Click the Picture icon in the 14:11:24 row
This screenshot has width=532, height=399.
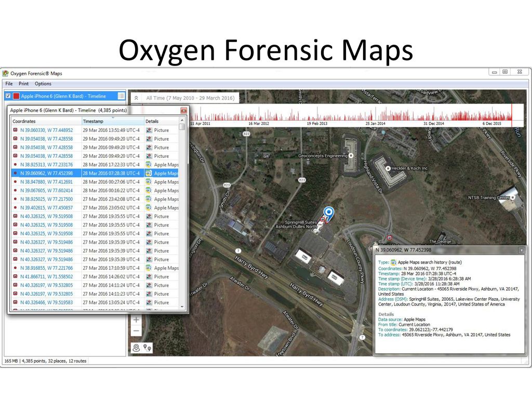[149, 285]
